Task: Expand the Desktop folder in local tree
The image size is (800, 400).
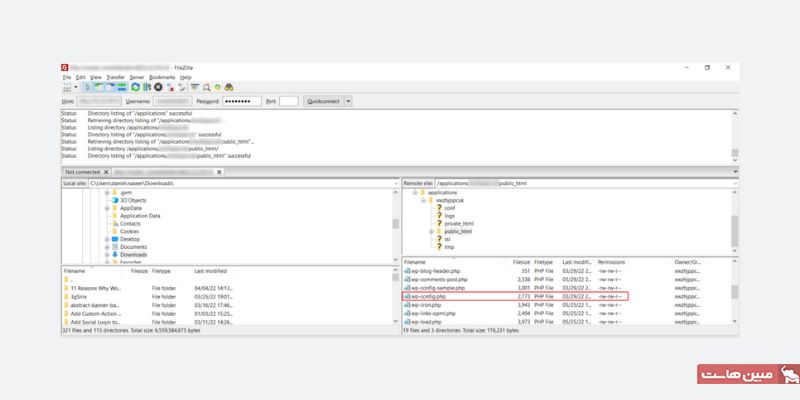Action: point(107,239)
